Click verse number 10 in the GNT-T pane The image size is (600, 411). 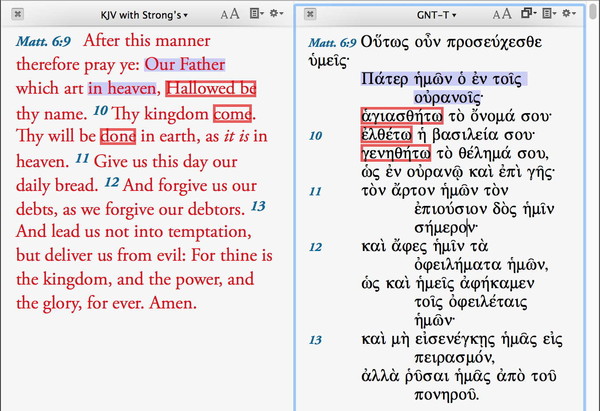click(315, 136)
